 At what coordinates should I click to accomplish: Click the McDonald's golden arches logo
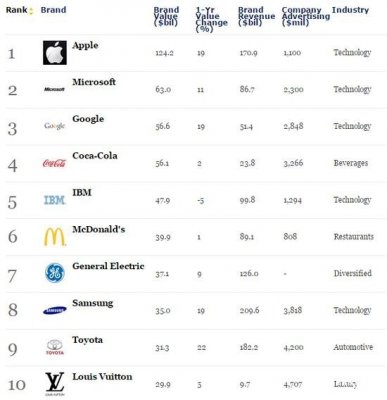pos(55,237)
